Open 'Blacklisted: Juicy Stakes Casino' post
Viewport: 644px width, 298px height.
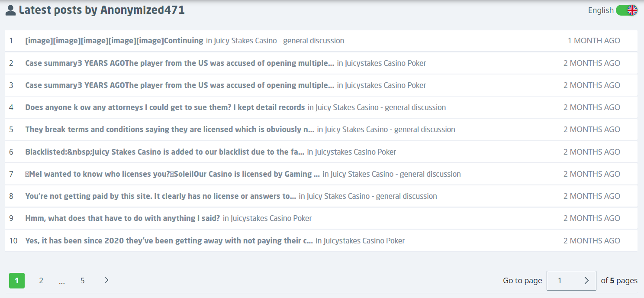164,152
